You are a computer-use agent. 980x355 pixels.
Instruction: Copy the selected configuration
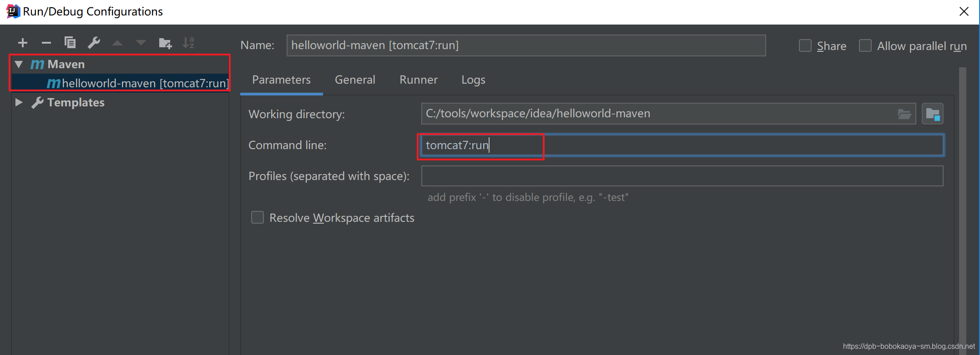tap(70, 43)
